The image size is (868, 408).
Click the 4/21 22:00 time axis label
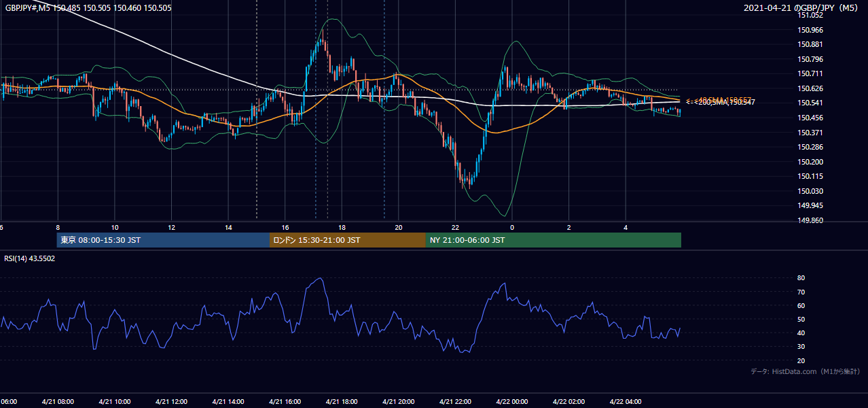(455, 402)
